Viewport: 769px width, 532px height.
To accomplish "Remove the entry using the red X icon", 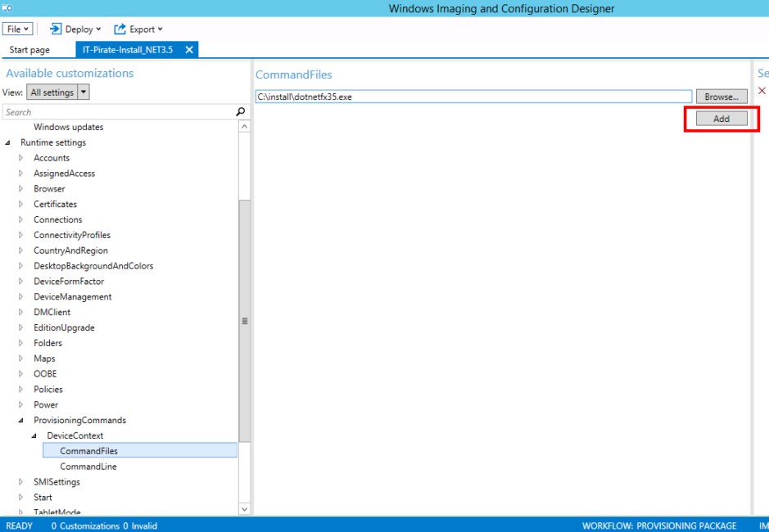I will (762, 91).
